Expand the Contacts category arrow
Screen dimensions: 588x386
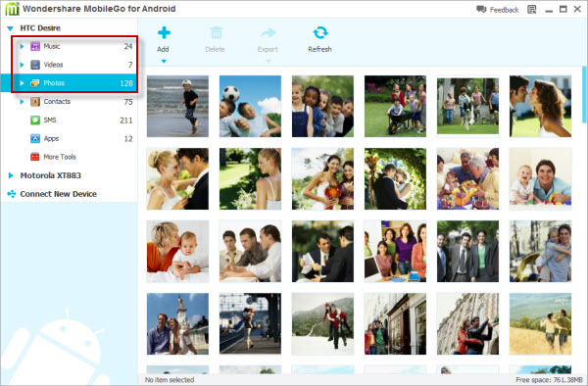tap(22, 102)
